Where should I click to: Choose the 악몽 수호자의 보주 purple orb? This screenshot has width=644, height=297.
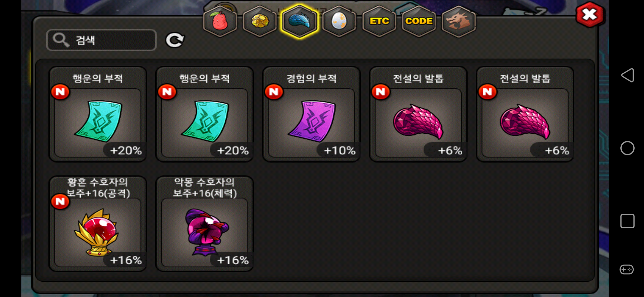tap(204, 224)
